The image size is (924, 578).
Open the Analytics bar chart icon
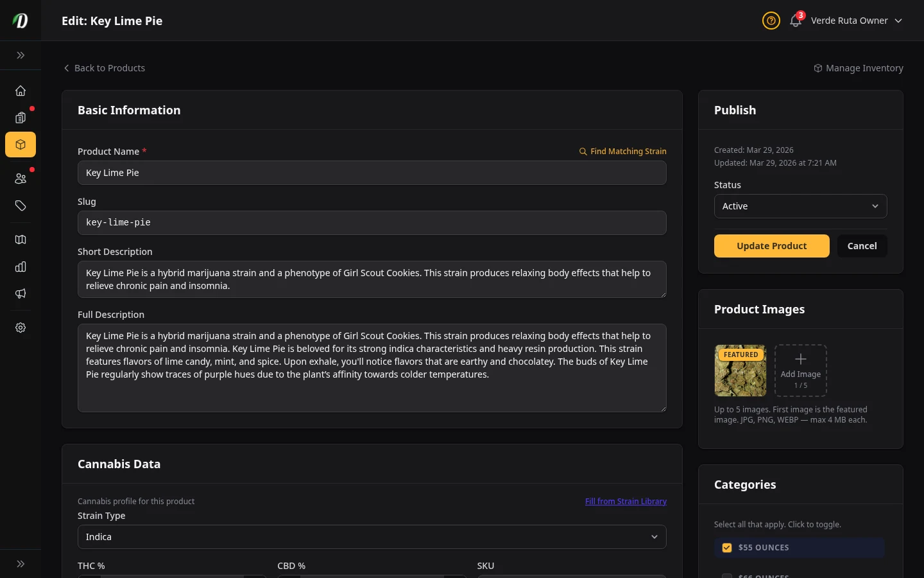tap(20, 267)
